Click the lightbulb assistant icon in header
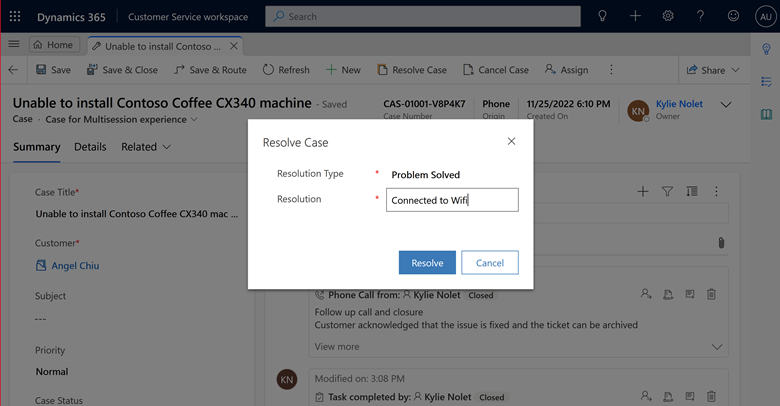The height and width of the screenshot is (406, 780). click(x=602, y=16)
